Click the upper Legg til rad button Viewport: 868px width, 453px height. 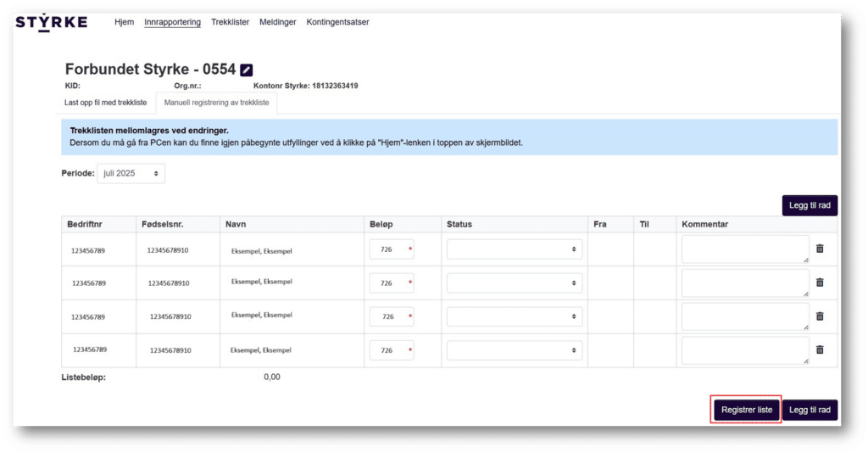click(810, 206)
